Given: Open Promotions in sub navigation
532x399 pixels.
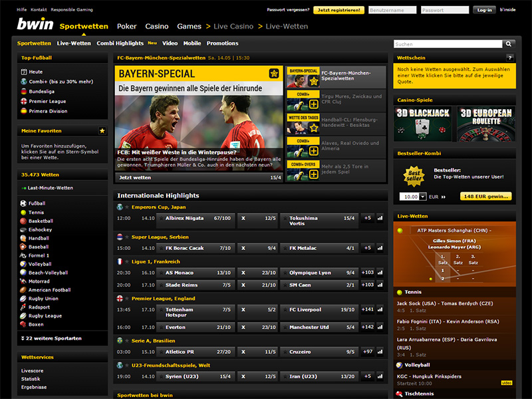Looking at the screenshot, I should (223, 43).
